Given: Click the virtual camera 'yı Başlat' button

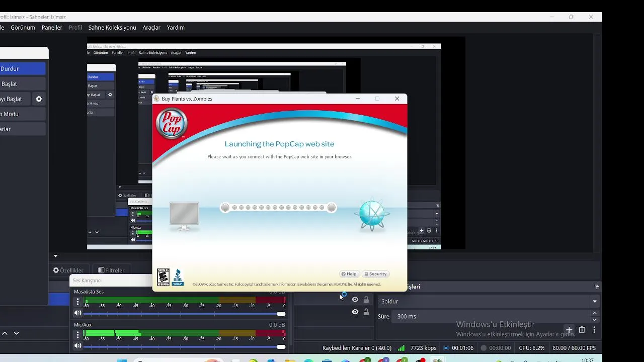Looking at the screenshot, I should click(15, 99).
